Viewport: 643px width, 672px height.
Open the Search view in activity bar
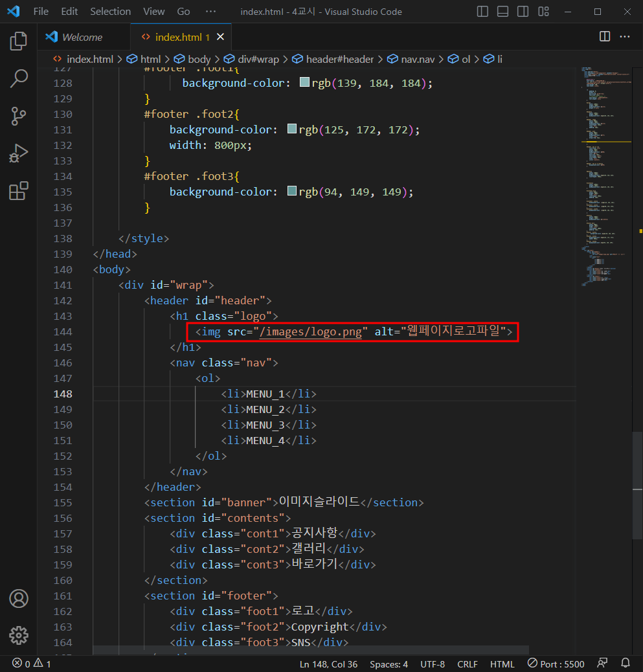pyautogui.click(x=18, y=78)
